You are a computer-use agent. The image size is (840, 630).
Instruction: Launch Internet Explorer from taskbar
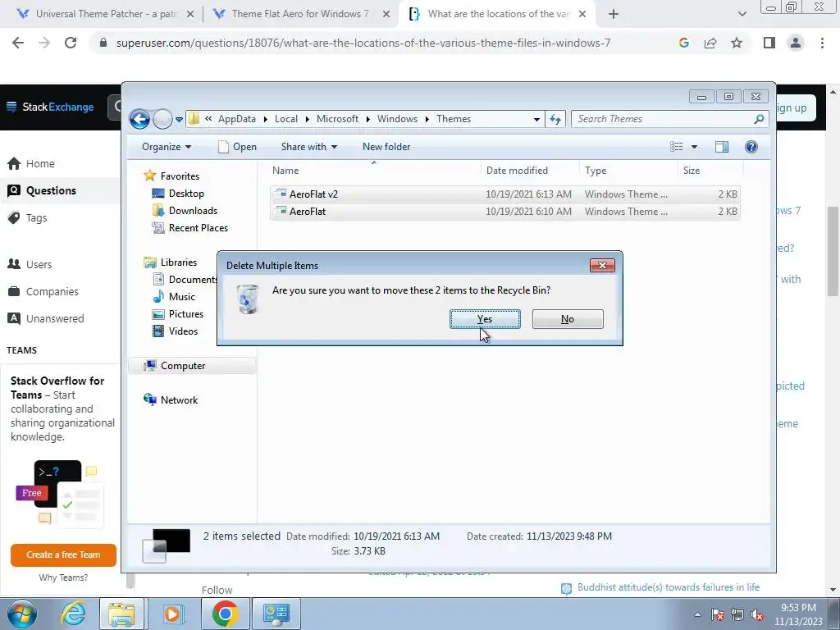point(73,614)
